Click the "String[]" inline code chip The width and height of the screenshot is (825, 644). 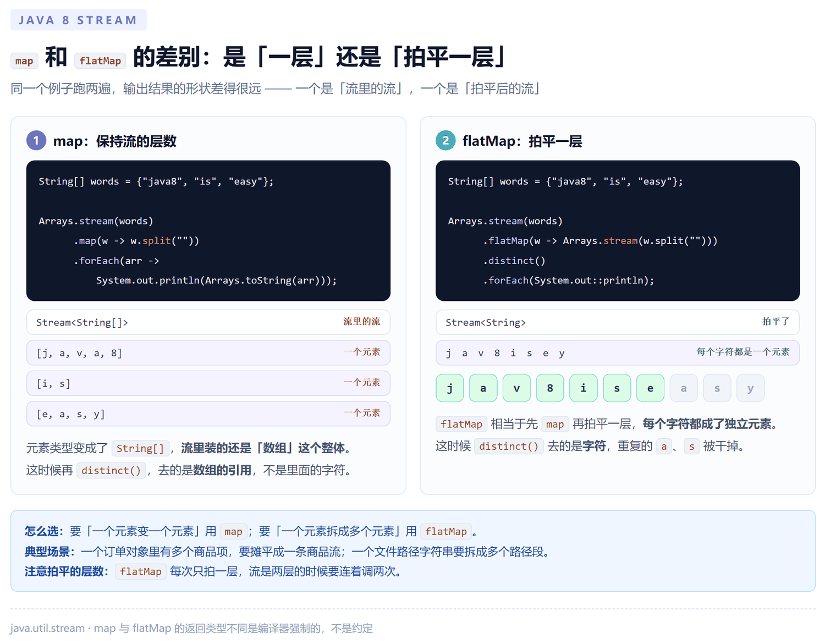click(140, 449)
